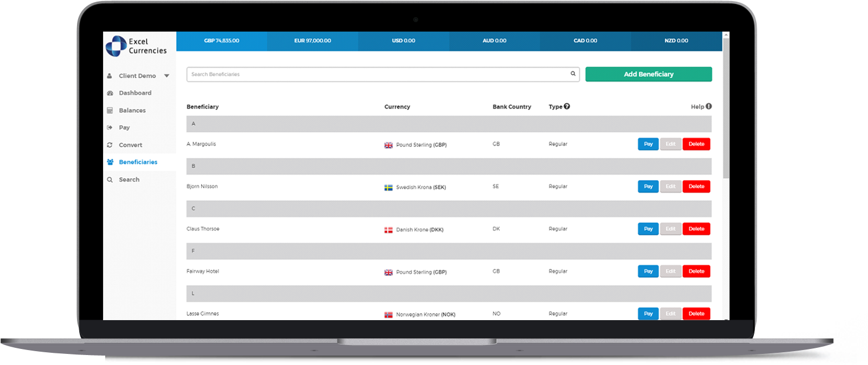The image size is (868, 365).
Task: Click the Beneficiaries people icon in sidebar
Action: click(110, 162)
